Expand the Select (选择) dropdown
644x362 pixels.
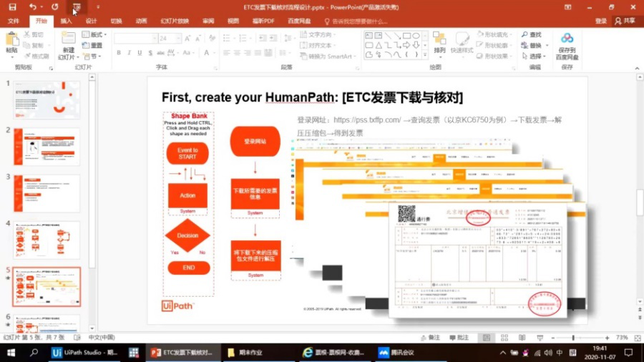click(x=535, y=56)
